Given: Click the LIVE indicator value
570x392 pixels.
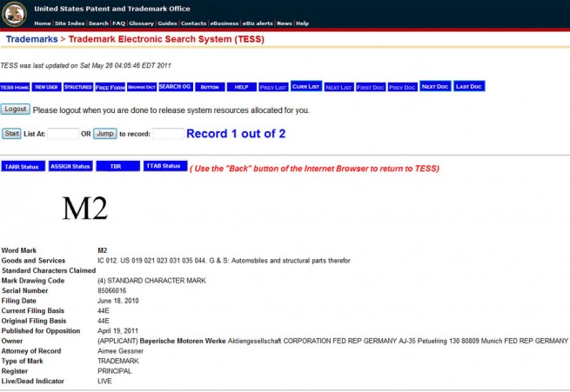Looking at the screenshot, I should (x=104, y=382).
